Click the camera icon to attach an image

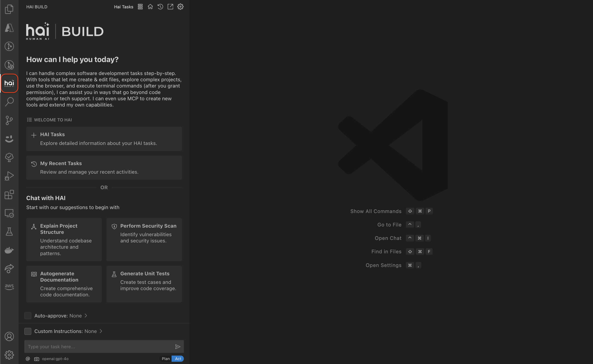pyautogui.click(x=36, y=359)
